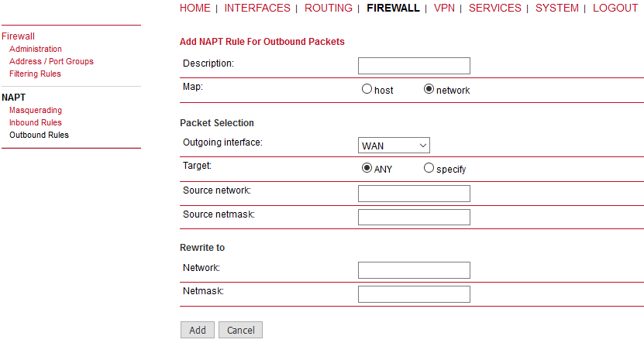The width and height of the screenshot is (644, 343).
Task: Go to Masquerading under NAPT
Action: (x=36, y=111)
